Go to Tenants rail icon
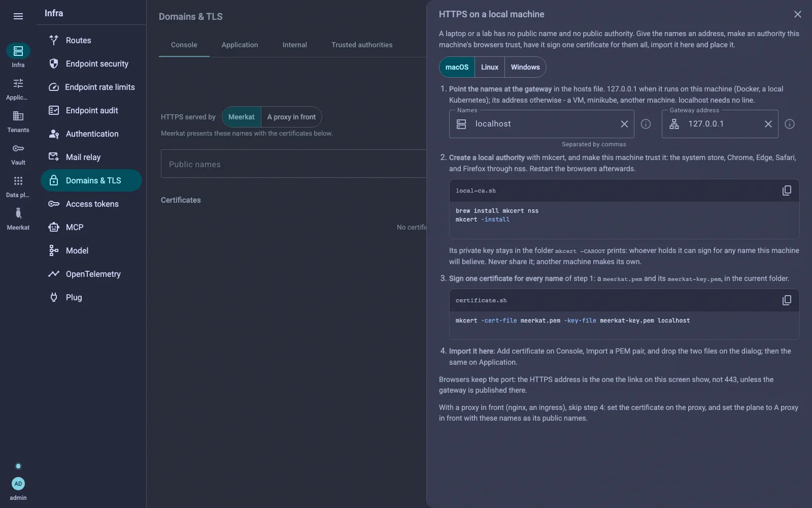812x508 pixels. click(x=18, y=116)
